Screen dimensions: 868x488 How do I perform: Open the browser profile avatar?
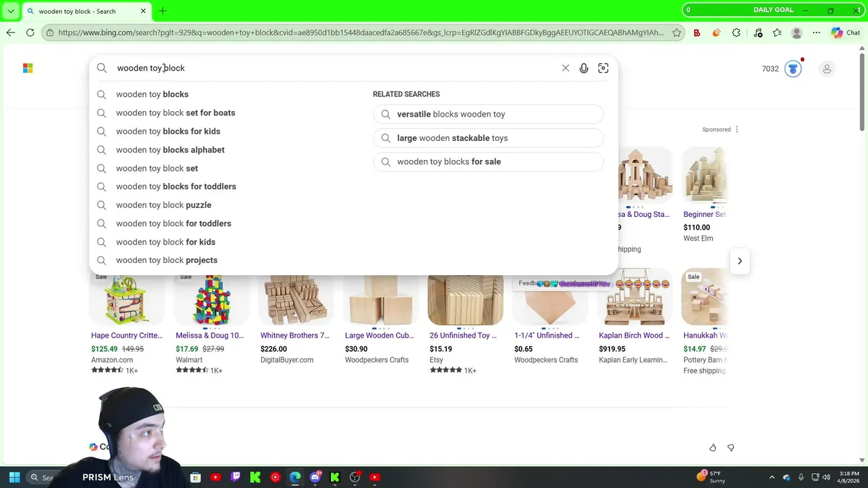797,33
